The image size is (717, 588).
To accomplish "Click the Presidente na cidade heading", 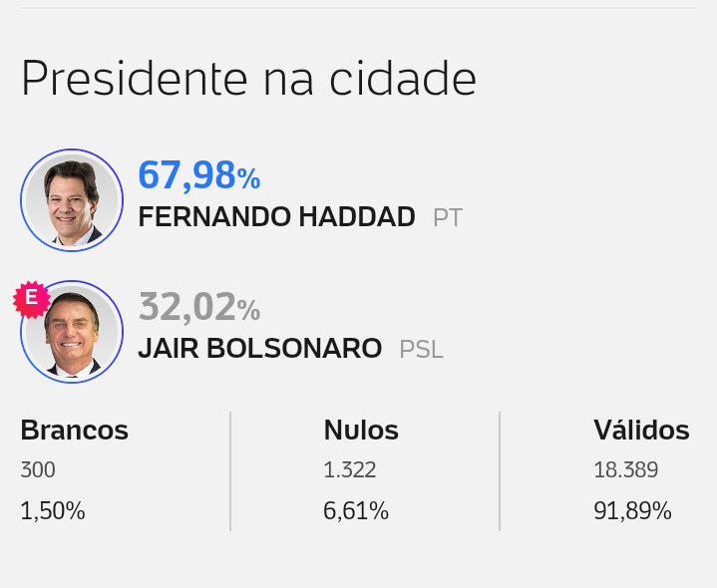I will coord(249,78).
